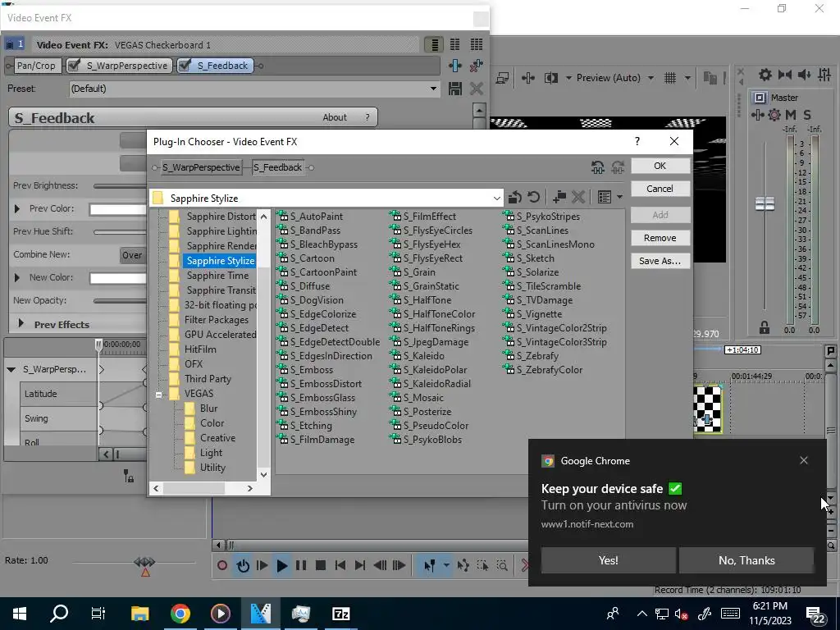Pause playback in transport bar

tap(301, 565)
